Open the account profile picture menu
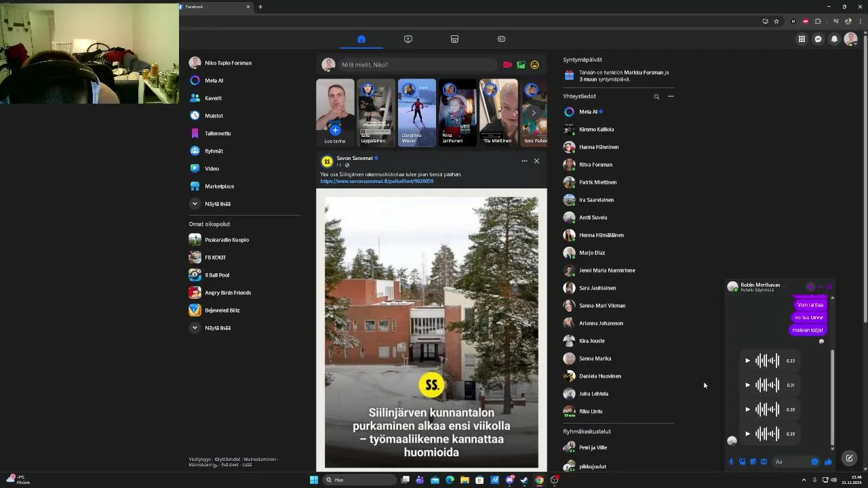 [x=850, y=39]
